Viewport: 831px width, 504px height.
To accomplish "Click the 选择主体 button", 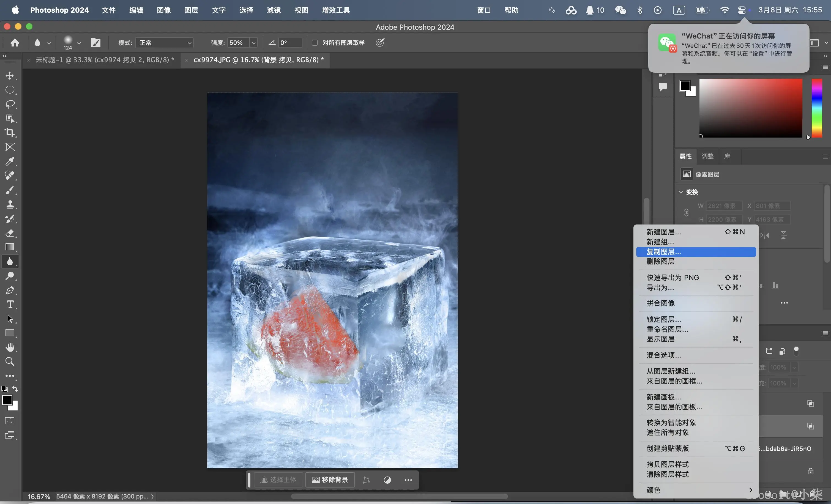I will (278, 480).
